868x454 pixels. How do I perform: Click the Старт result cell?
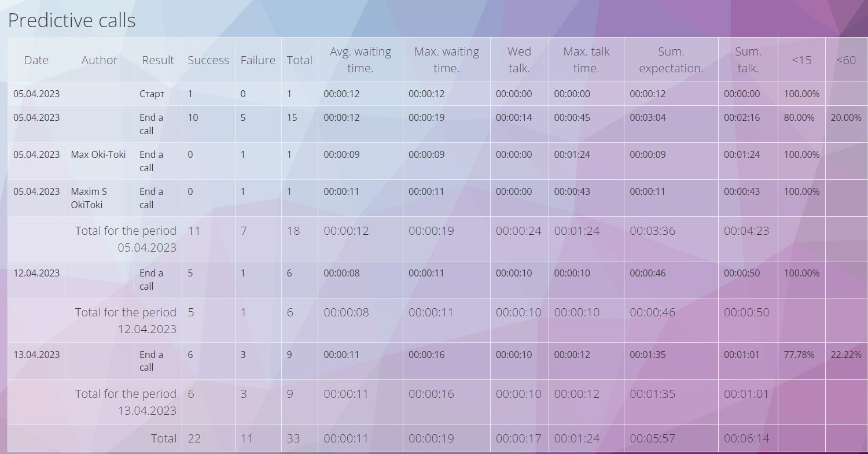(x=152, y=94)
